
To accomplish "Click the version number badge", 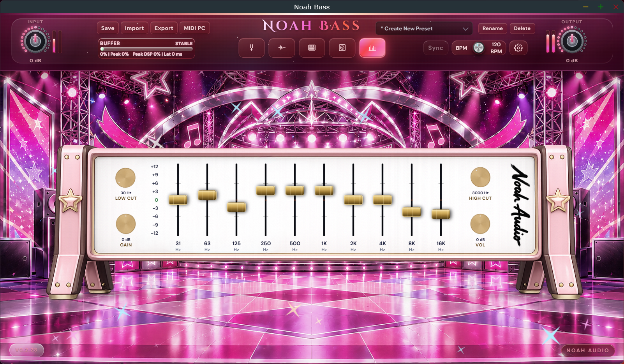I will pos(26,350).
